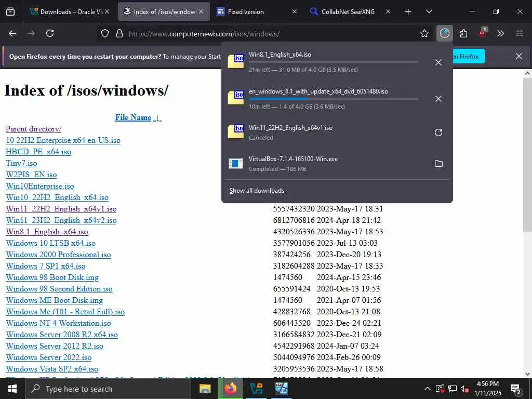Click the fourth taskbar app icon
Screen dimensions: 532x399
coord(281,389)
